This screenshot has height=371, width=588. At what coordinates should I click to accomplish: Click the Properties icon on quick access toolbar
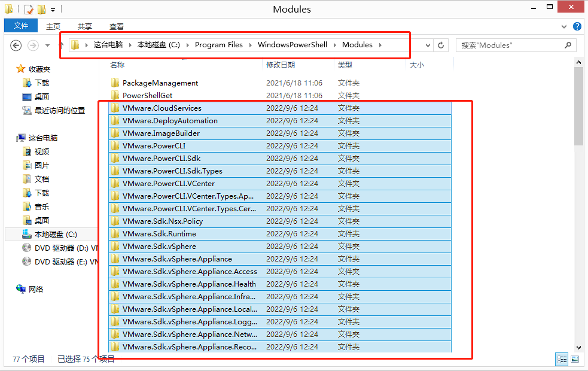(28, 9)
